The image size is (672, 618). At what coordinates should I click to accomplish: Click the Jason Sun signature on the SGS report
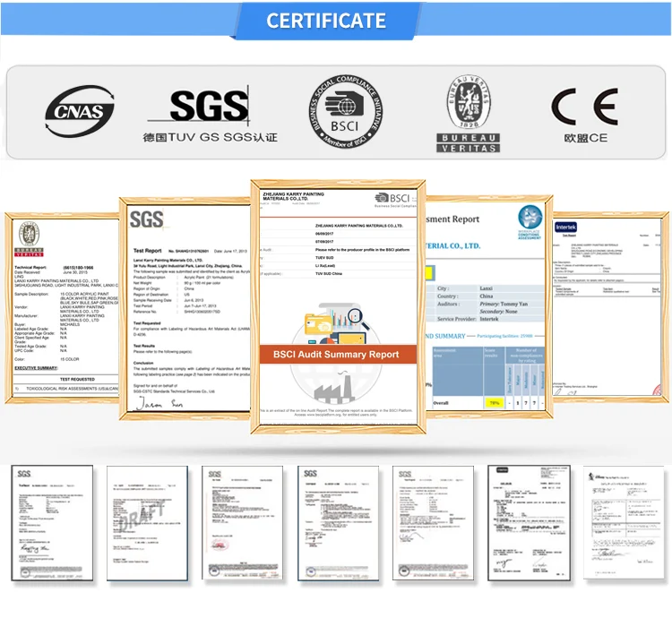pyautogui.click(x=159, y=403)
